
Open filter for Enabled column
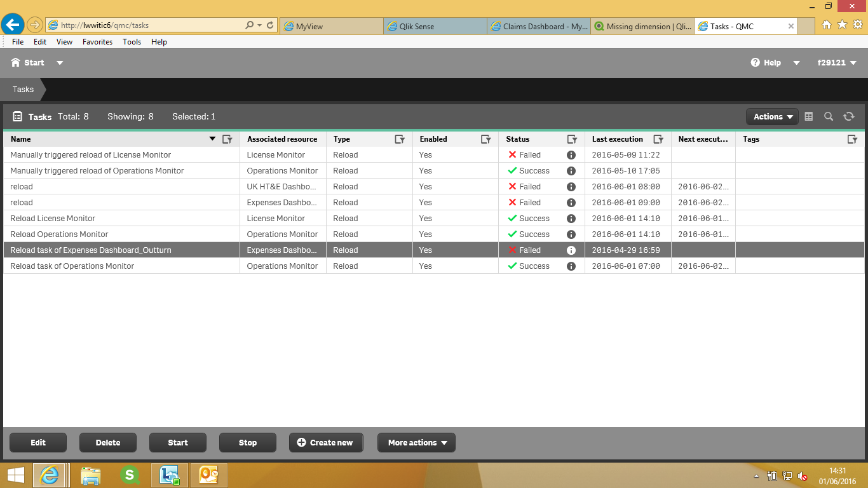(486, 139)
